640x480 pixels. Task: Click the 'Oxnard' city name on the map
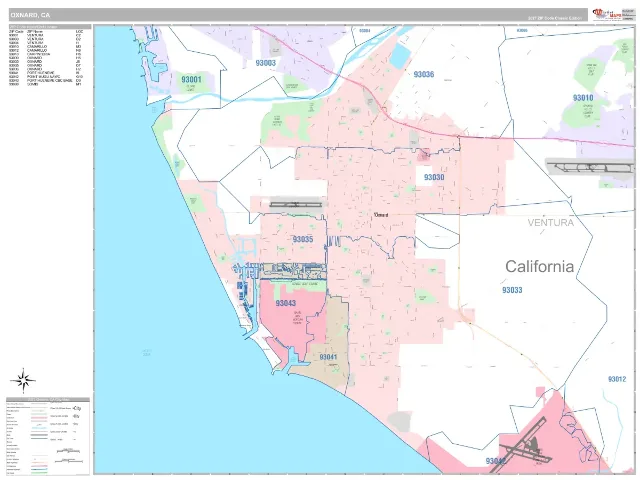(x=381, y=215)
